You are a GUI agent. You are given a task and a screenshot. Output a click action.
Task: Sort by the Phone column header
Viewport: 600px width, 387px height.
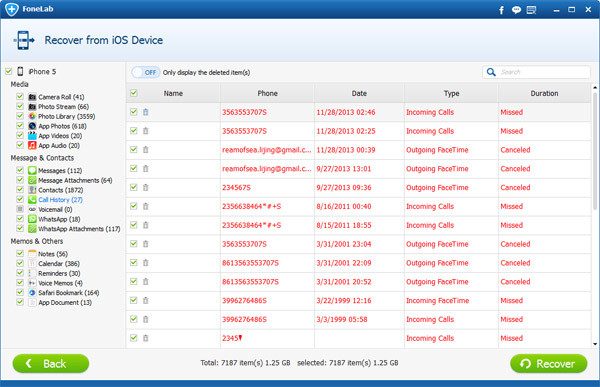267,93
